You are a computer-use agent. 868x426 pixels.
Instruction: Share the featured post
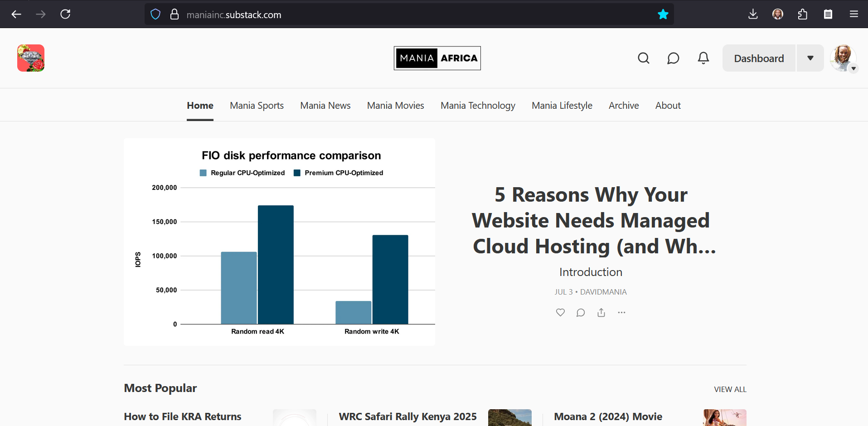point(601,312)
